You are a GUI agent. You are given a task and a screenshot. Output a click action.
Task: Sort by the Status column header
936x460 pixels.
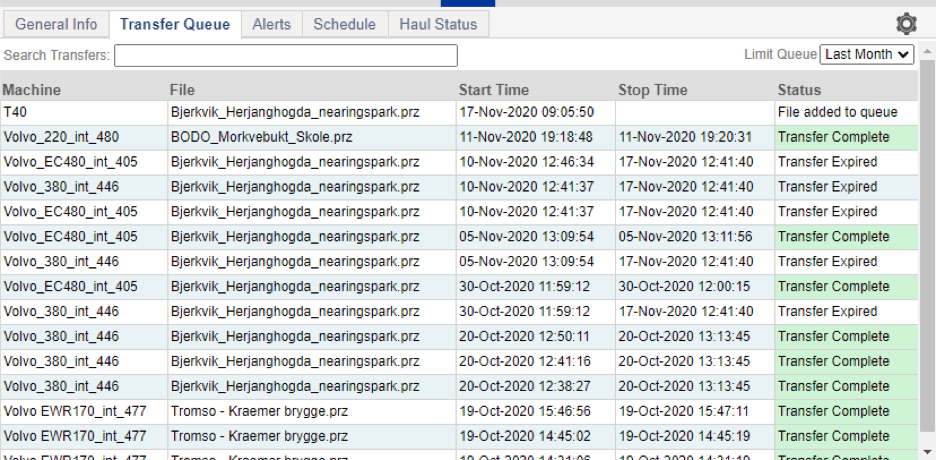coord(799,90)
